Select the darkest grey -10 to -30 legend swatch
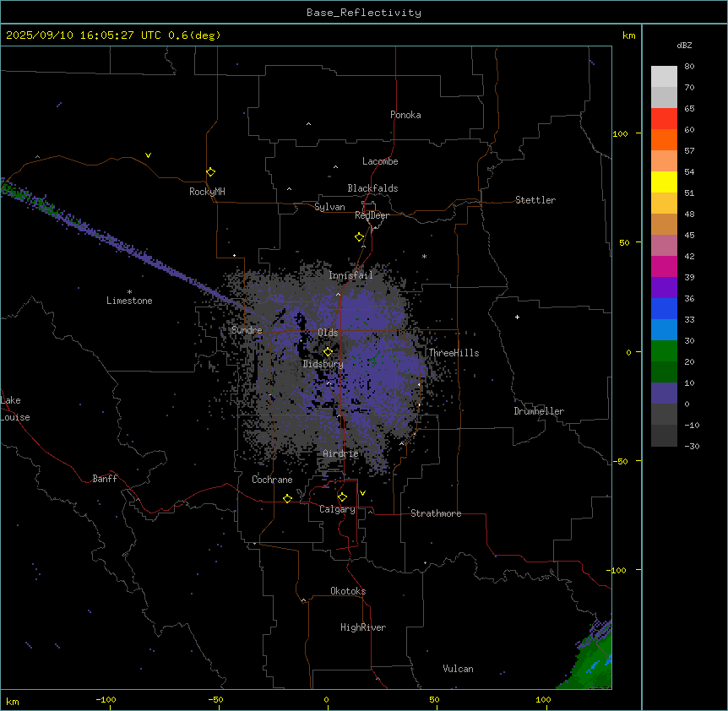Screen dimensions: 728x711 [x=664, y=436]
